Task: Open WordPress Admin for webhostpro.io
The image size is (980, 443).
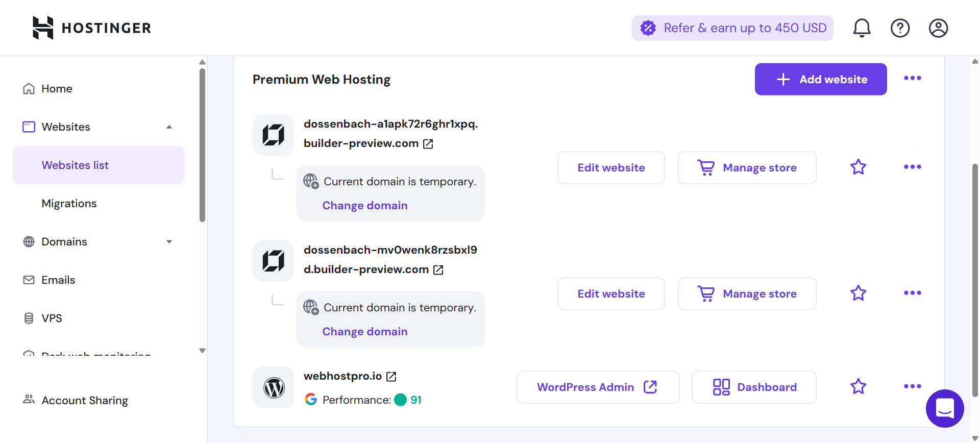Action: (x=598, y=387)
